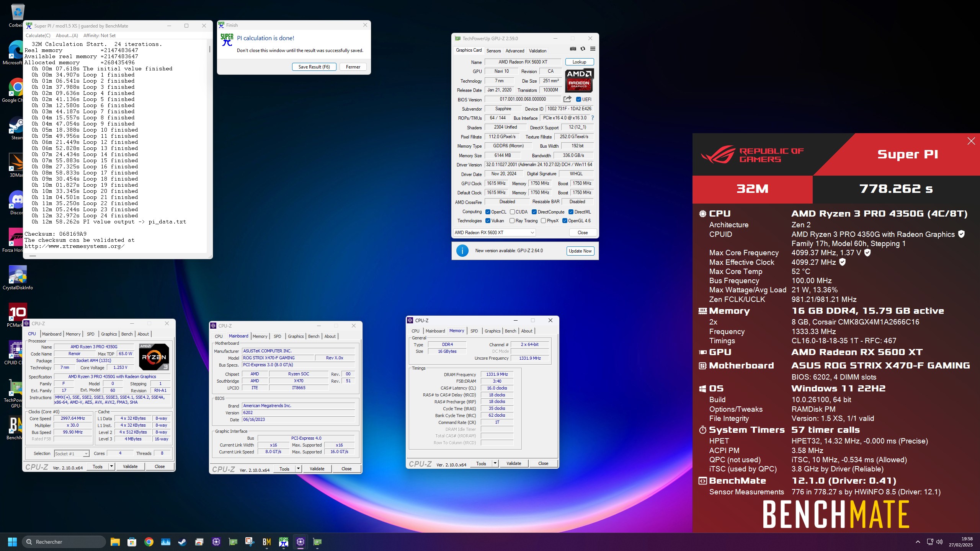Click the Rechercher taskbar search box
This screenshot has width=980, height=551.
pyautogui.click(x=64, y=542)
